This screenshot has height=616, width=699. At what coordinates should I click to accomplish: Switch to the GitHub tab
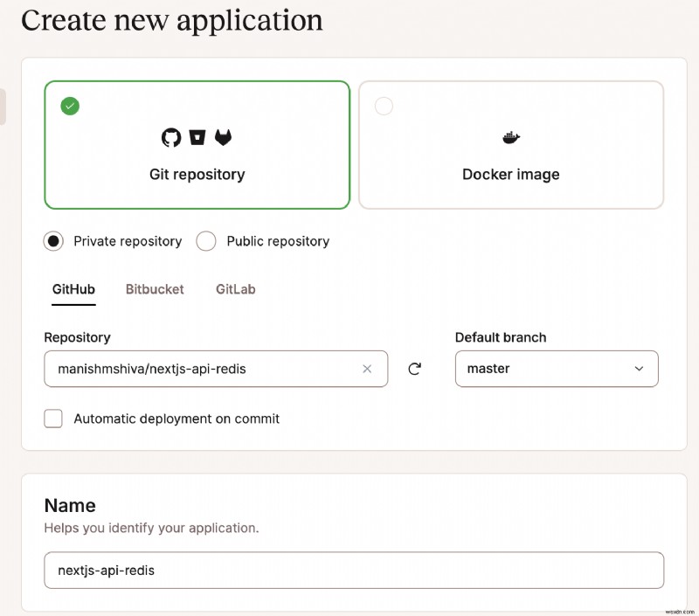coord(73,289)
